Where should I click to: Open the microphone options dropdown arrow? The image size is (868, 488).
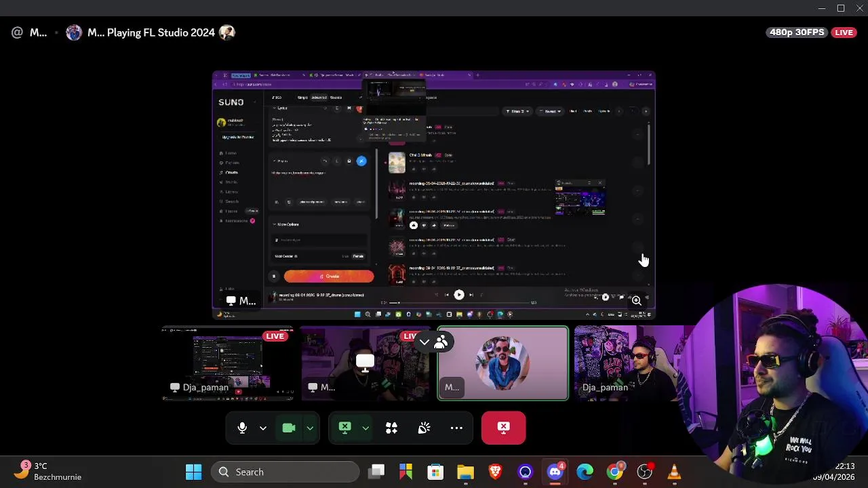pos(263,428)
